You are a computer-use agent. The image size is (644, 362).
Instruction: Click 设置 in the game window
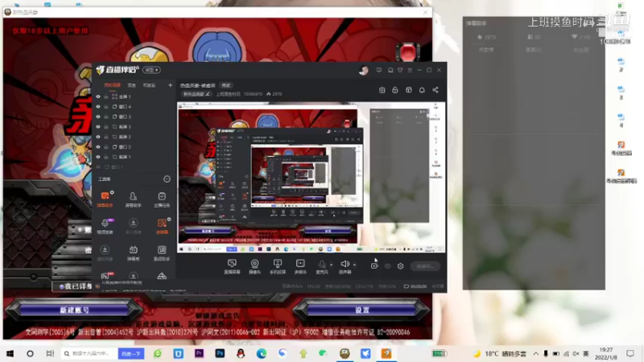click(362, 310)
